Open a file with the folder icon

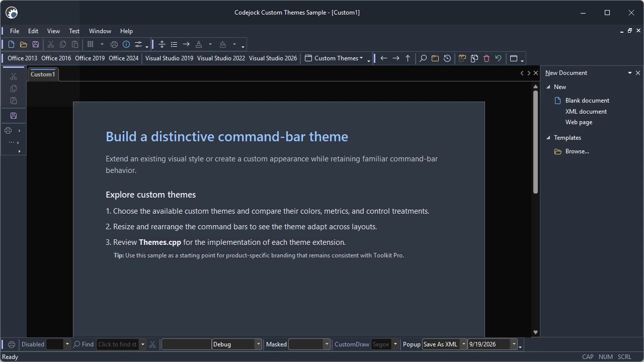pos(23,44)
